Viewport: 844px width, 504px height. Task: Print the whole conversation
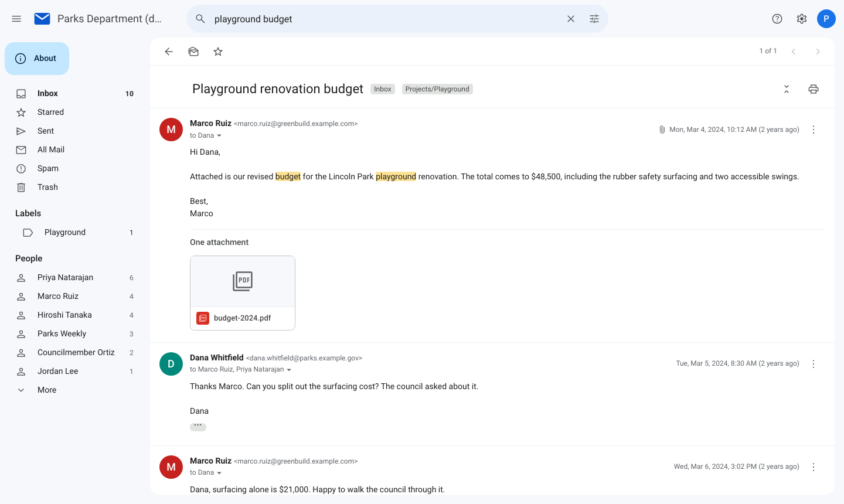click(814, 89)
